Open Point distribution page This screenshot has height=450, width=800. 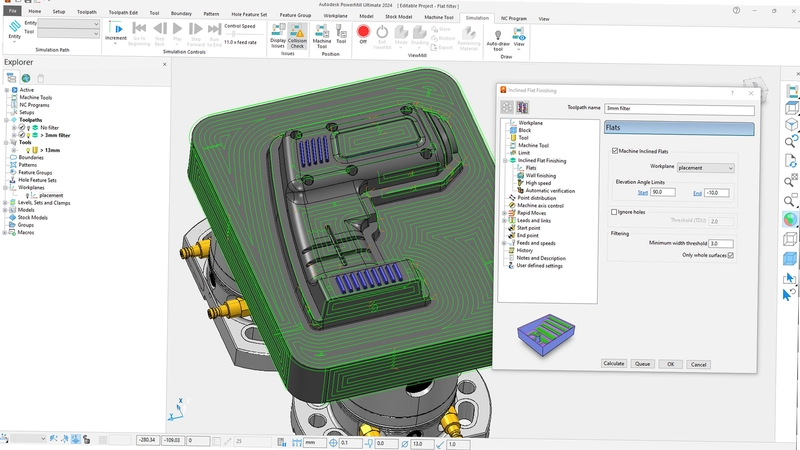pos(536,198)
